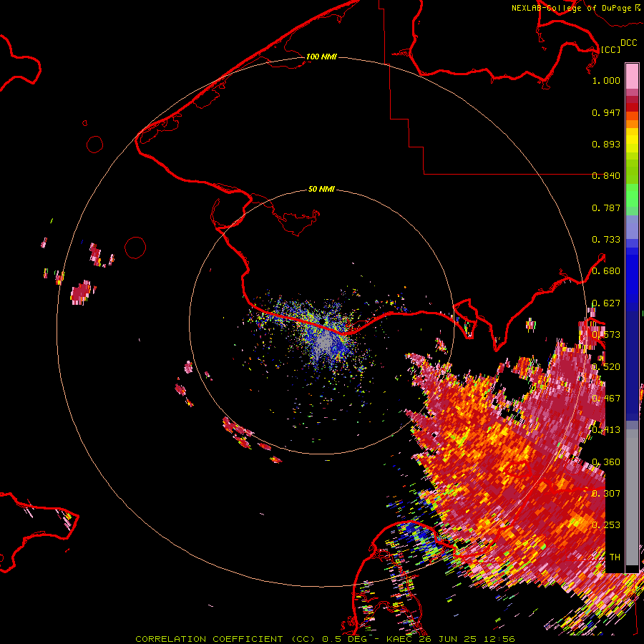644x644 pixels.
Task: Click the 0.733 legend value
Action: (x=606, y=240)
